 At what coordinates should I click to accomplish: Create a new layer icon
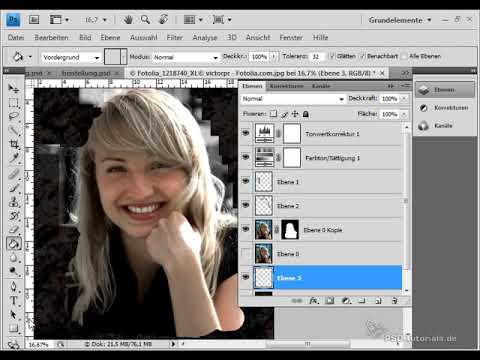tap(378, 301)
